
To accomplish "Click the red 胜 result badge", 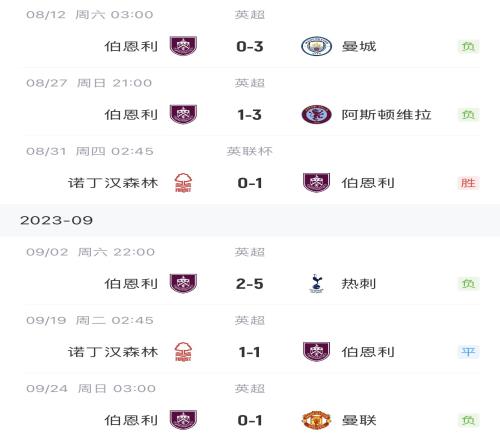I will pyautogui.click(x=468, y=183).
